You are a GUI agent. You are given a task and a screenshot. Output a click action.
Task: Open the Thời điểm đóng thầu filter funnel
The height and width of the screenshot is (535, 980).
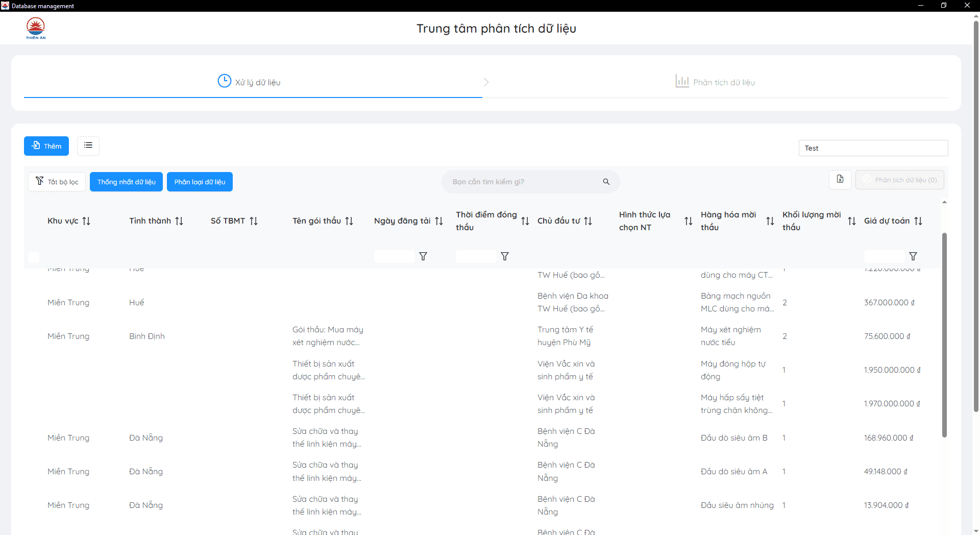tap(505, 256)
